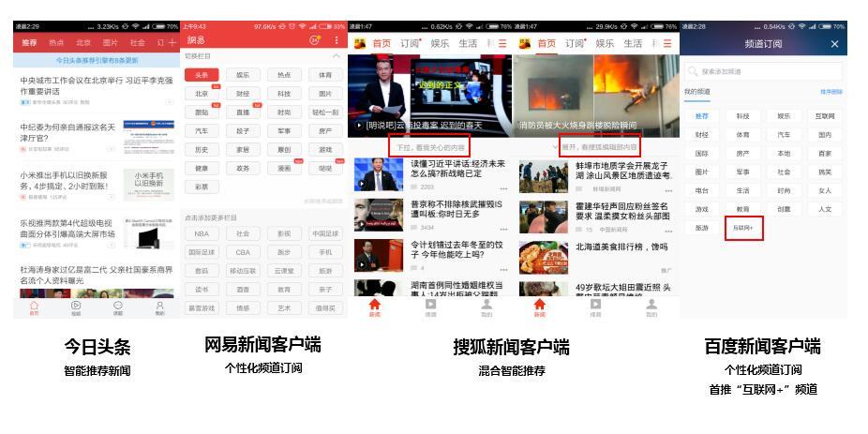The width and height of the screenshot is (868, 434).
Task: Close the 频道订阅 panel with the X
Action: coord(835,44)
